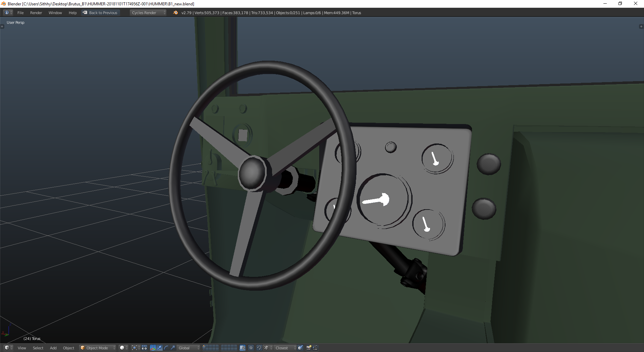Toggle the 3D manipulator widget
Screen dimensions: 644x352
pos(153,348)
